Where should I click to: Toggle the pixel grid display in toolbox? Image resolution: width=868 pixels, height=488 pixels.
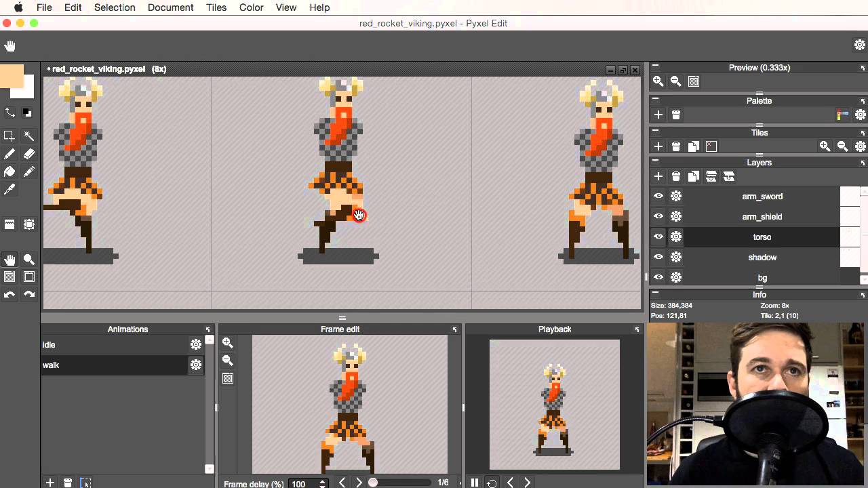point(9,277)
